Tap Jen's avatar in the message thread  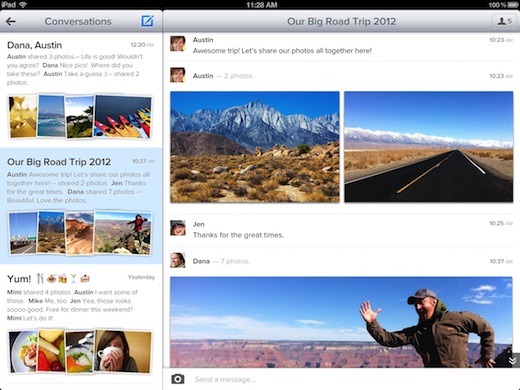click(x=178, y=228)
